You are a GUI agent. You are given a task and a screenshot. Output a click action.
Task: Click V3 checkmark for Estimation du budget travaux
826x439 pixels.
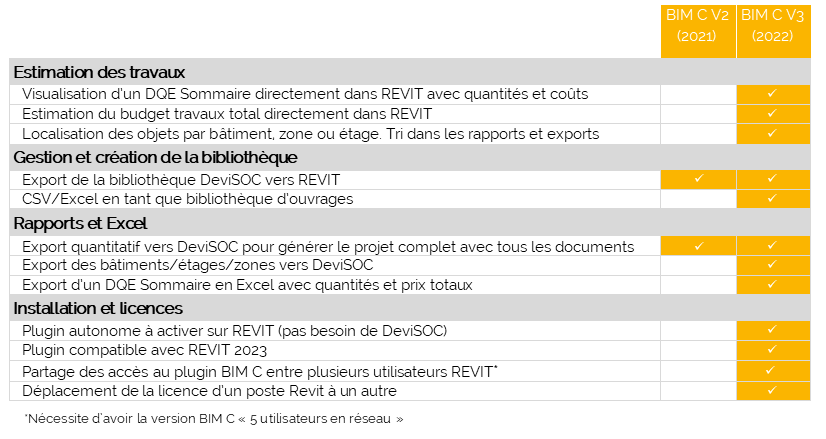[x=774, y=113]
